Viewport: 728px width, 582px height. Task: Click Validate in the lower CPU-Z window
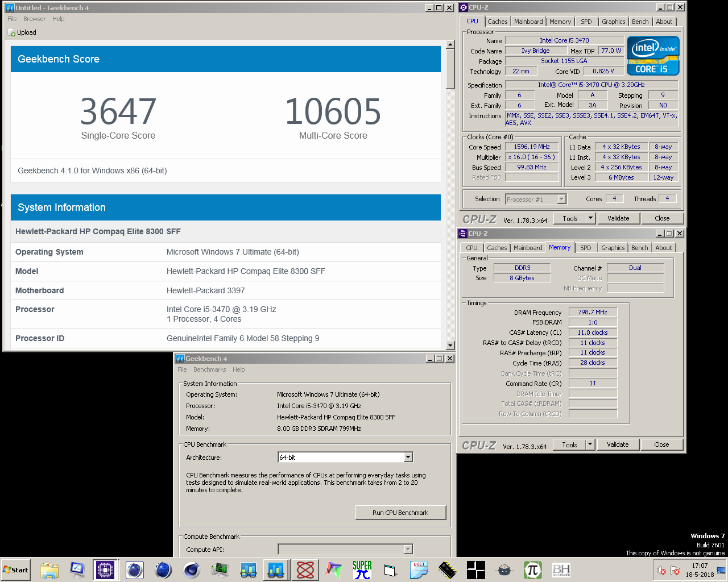pyautogui.click(x=618, y=444)
